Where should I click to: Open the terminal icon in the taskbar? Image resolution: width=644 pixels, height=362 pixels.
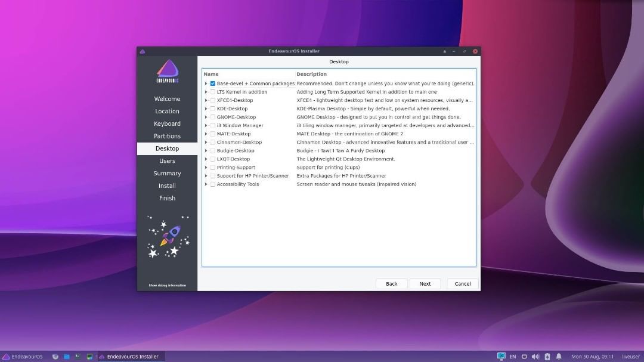tap(78, 357)
